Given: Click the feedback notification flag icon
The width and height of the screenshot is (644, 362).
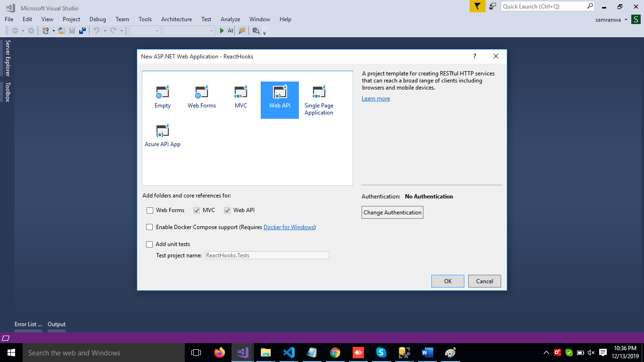Looking at the screenshot, I should coord(477,6).
